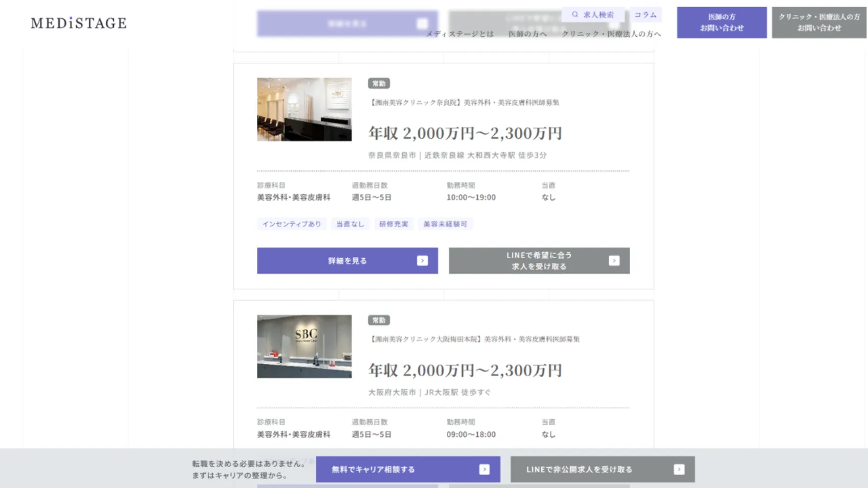Go to 医師の方へ page
868x488 pixels.
coord(527,34)
